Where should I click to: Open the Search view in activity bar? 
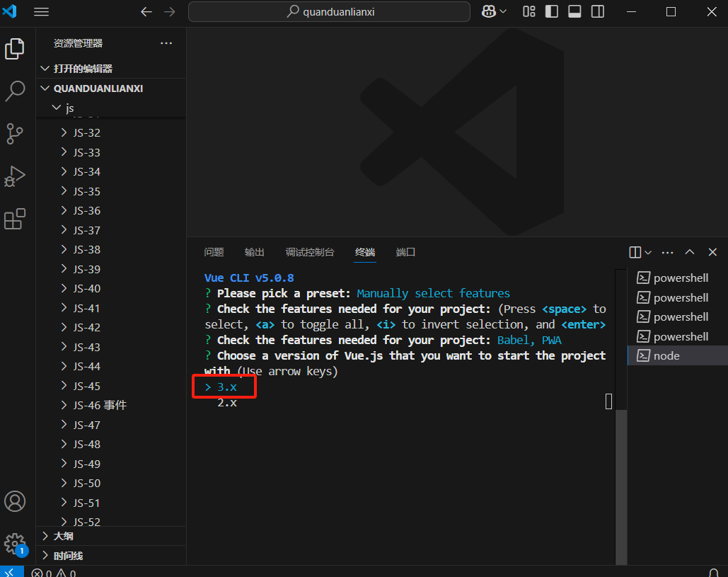[14, 91]
